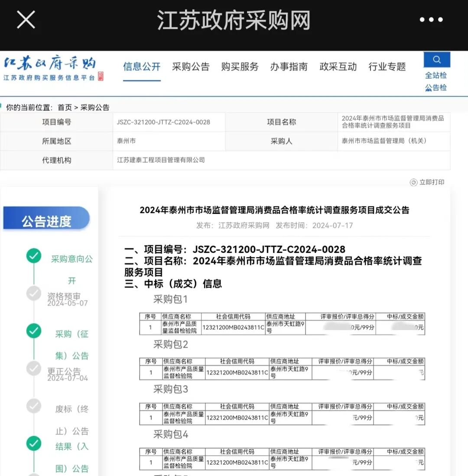Close the page with the X icon
The height and width of the screenshot is (476, 468).
(x=26, y=19)
